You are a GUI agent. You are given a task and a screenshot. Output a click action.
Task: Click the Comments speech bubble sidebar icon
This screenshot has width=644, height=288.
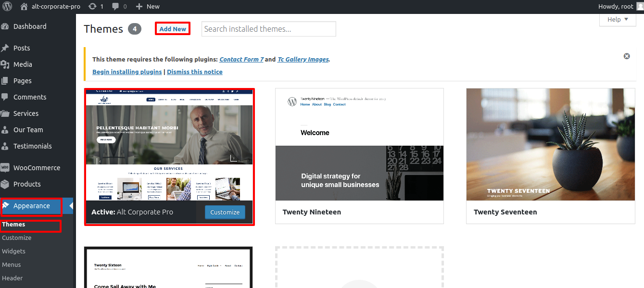point(5,97)
